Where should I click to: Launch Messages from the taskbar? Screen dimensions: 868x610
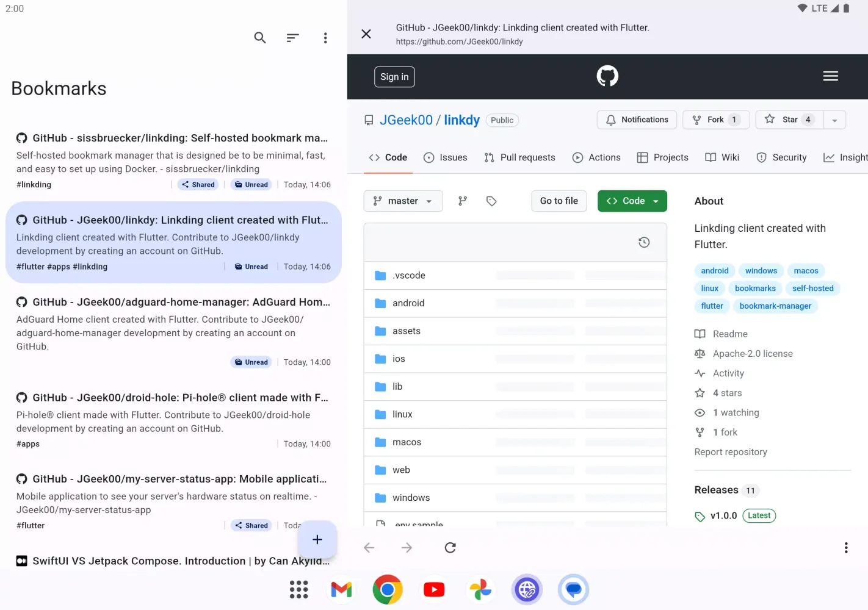pos(573,589)
